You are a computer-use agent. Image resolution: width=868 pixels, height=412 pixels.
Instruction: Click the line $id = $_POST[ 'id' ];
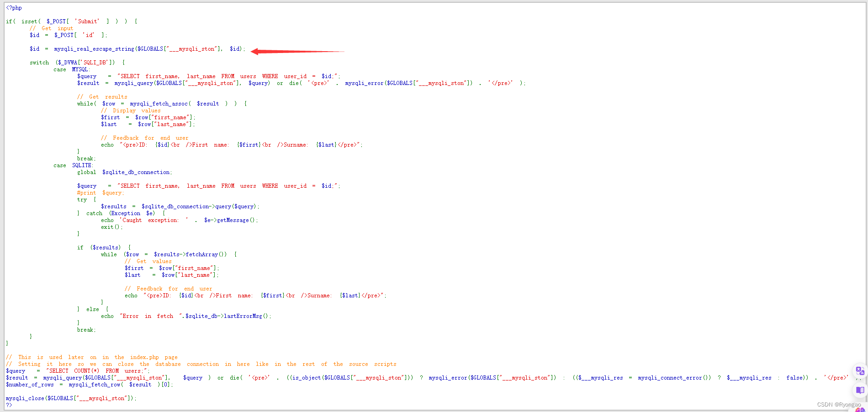[x=69, y=35]
